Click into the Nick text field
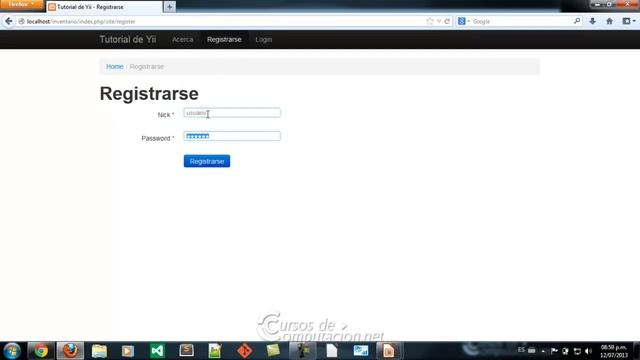640x360 pixels. coord(232,113)
